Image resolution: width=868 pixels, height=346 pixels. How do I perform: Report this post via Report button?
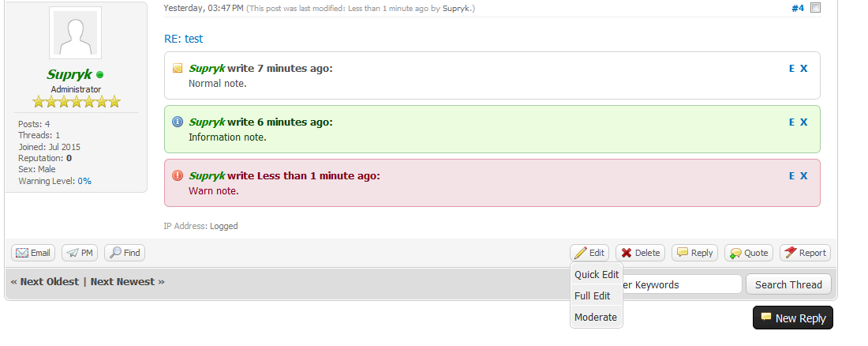coord(805,253)
